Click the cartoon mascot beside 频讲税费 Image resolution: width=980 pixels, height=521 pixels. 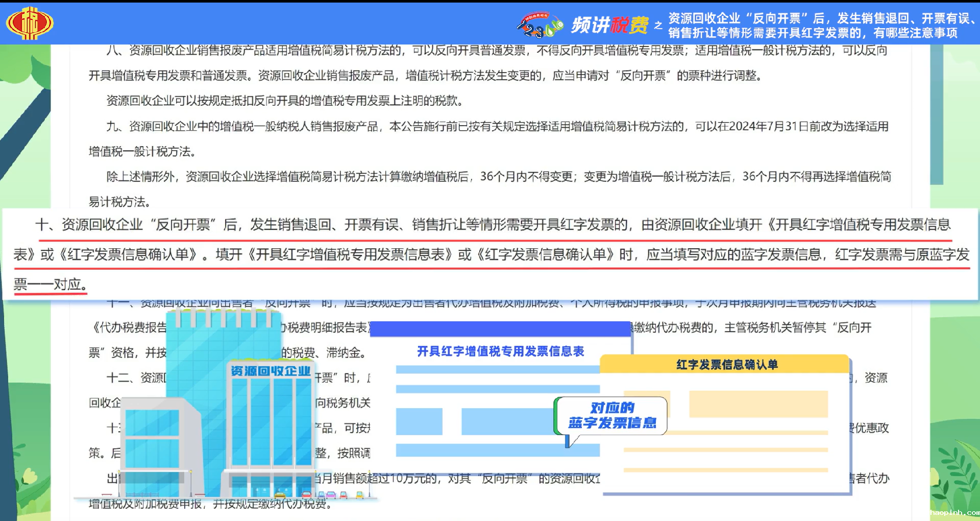(x=540, y=25)
